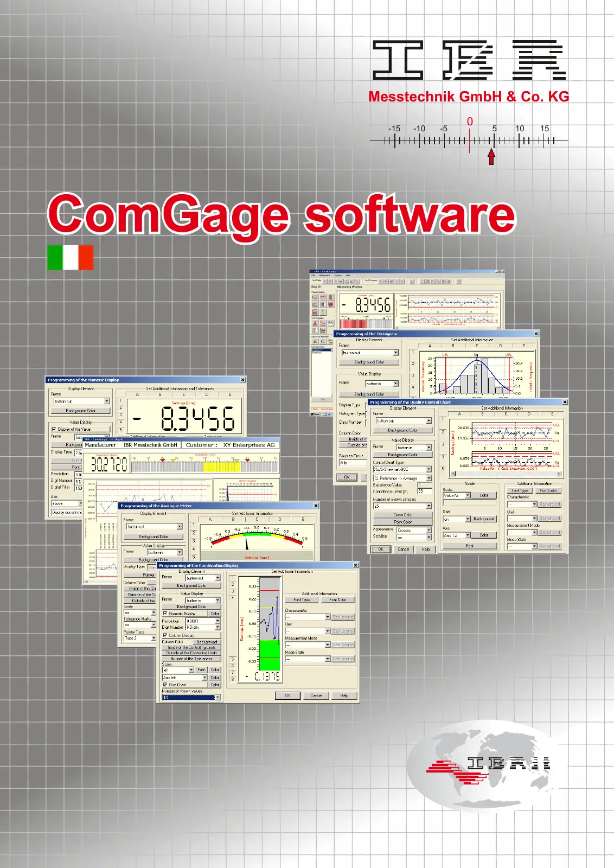Toggle Run Chart checkbox in Combination Display dialog

pos(165,685)
